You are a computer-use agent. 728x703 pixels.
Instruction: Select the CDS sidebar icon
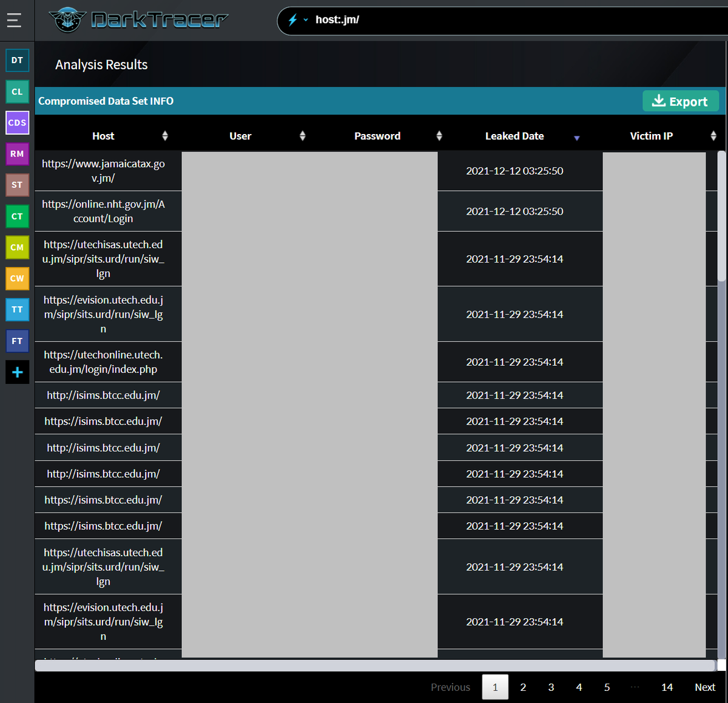pyautogui.click(x=17, y=123)
